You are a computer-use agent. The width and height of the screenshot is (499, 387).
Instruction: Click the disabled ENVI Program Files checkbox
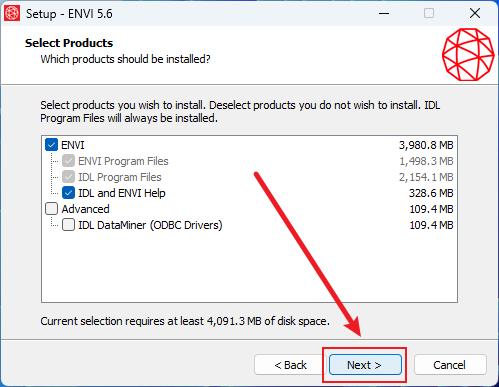tap(68, 161)
